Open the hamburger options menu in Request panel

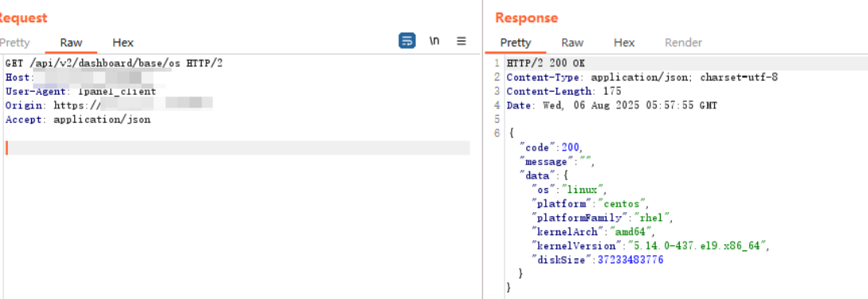click(461, 41)
